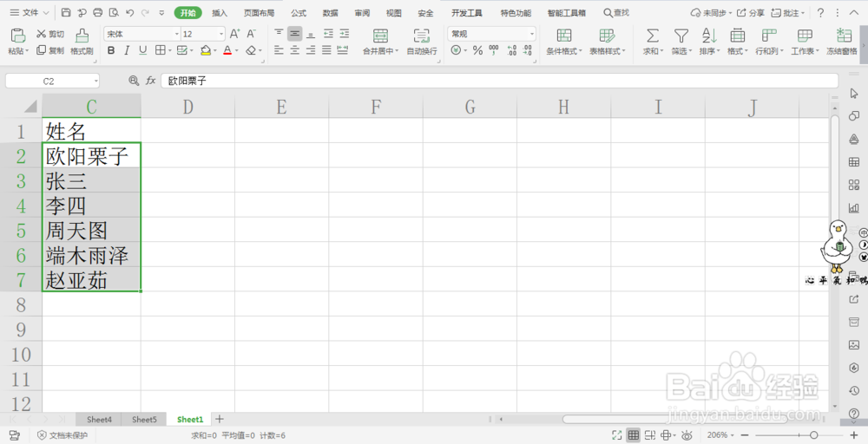Click the 批注 comment button
The height and width of the screenshot is (444, 868).
[x=788, y=13]
